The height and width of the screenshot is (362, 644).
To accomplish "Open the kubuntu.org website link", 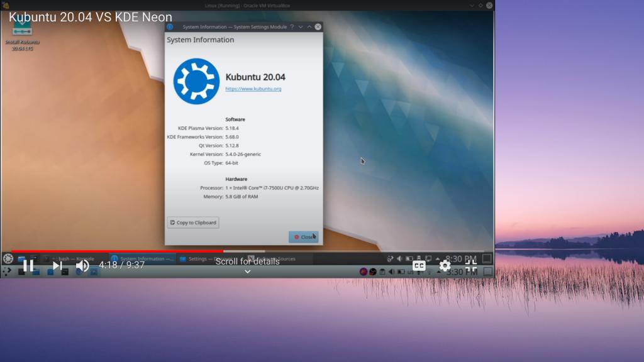I will 253,89.
